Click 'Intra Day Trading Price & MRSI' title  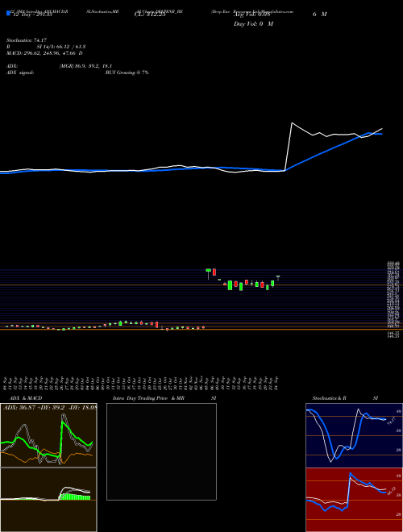point(164,398)
